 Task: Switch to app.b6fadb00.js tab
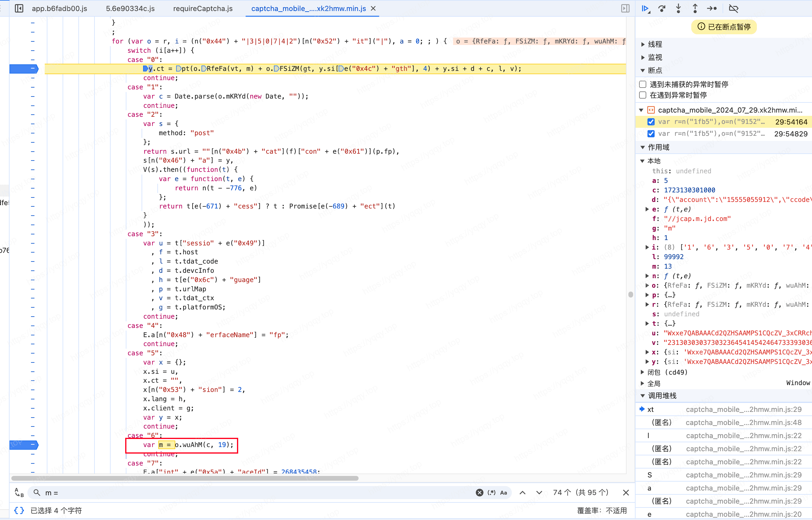tap(60, 8)
